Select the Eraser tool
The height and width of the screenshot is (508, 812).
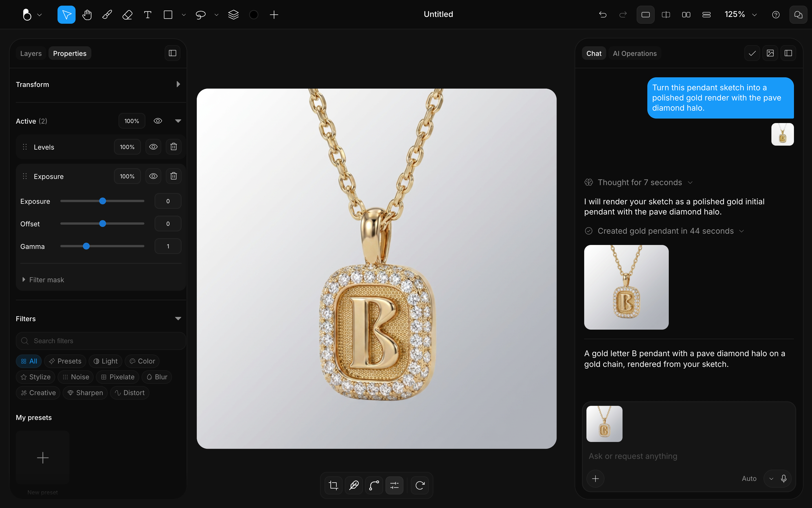click(x=127, y=15)
